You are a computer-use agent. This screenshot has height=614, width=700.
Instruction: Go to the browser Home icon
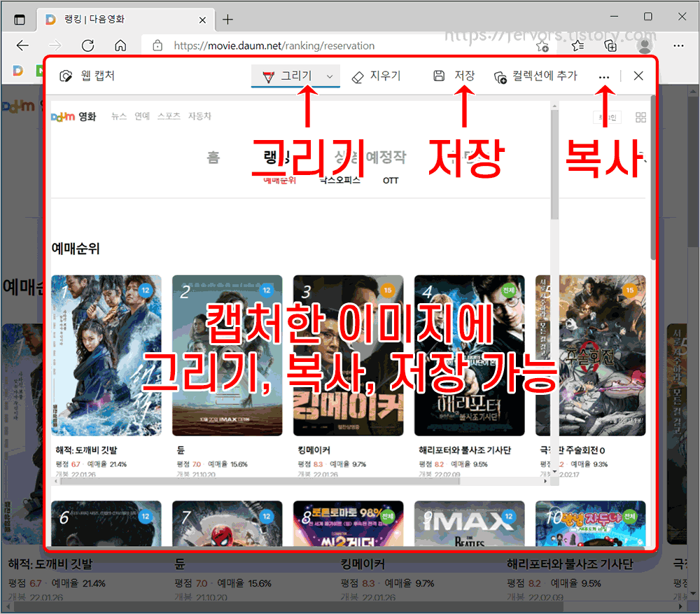click(120, 46)
